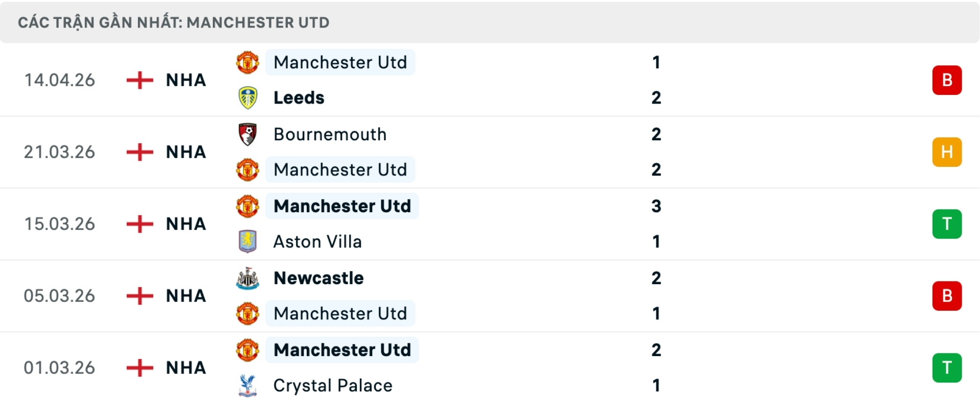Image resolution: width=980 pixels, height=404 pixels.
Task: Open the Aston Villa team link
Action: 317,241
